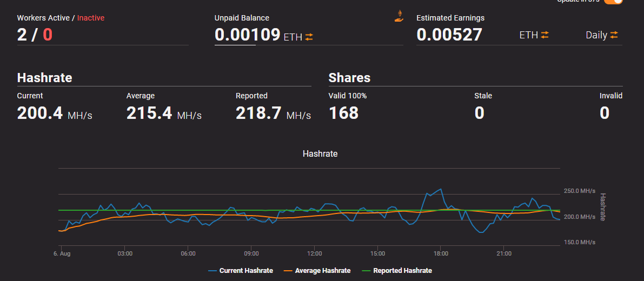644x281 pixels.
Task: Click the Estimated Earnings ETH unit label
Action: coord(529,35)
